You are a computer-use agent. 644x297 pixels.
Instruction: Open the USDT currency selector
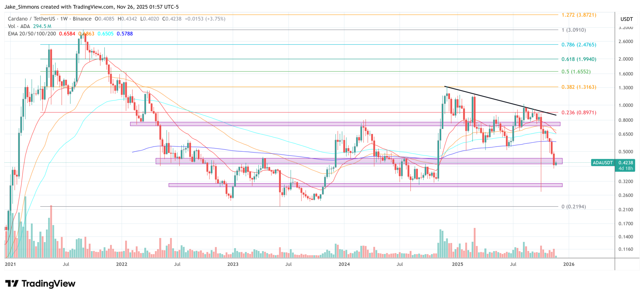[x=626, y=19]
